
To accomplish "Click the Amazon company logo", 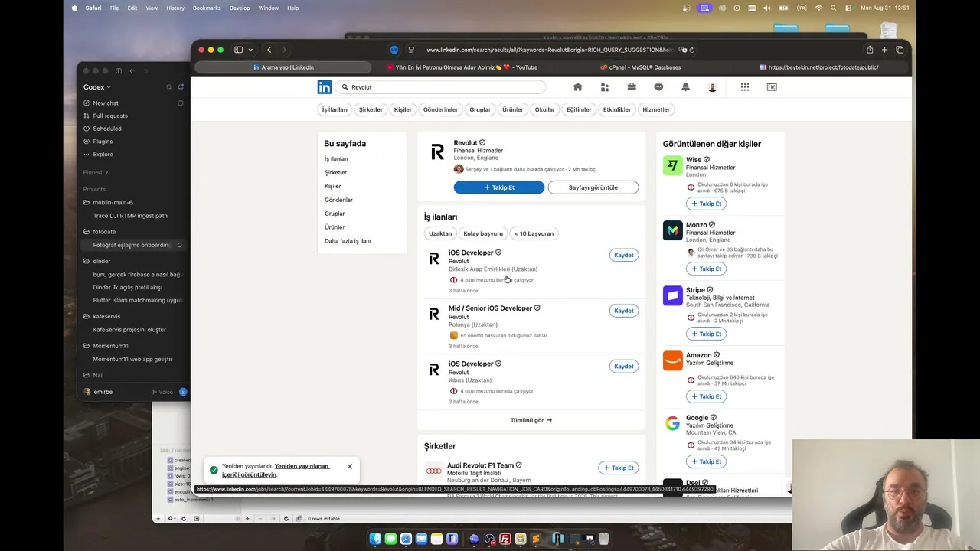I will coord(673,360).
